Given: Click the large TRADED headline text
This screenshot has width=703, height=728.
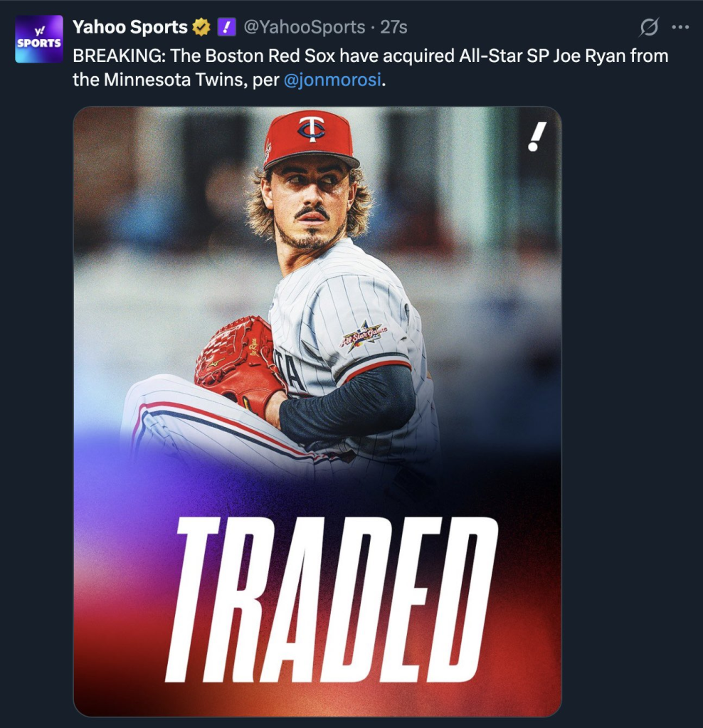Looking at the screenshot, I should (331, 599).
